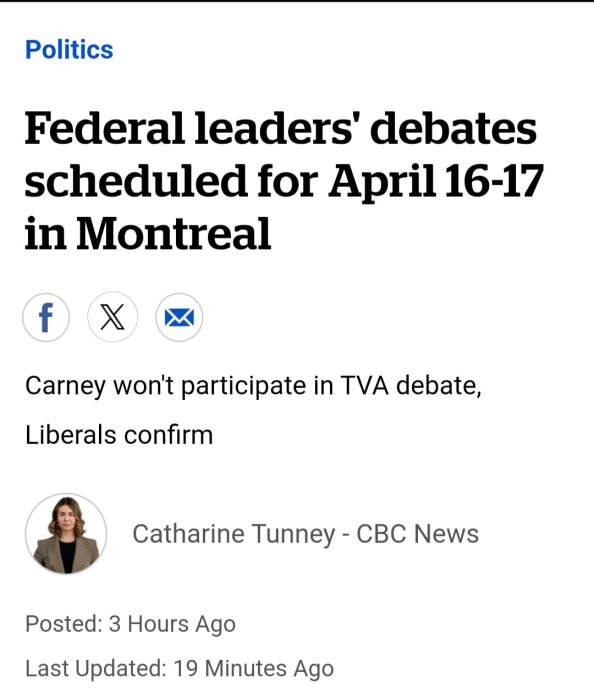The width and height of the screenshot is (594, 700).
Task: Click the 'Last Updated: 19 Minutes Ago' text
Action: 179,669
